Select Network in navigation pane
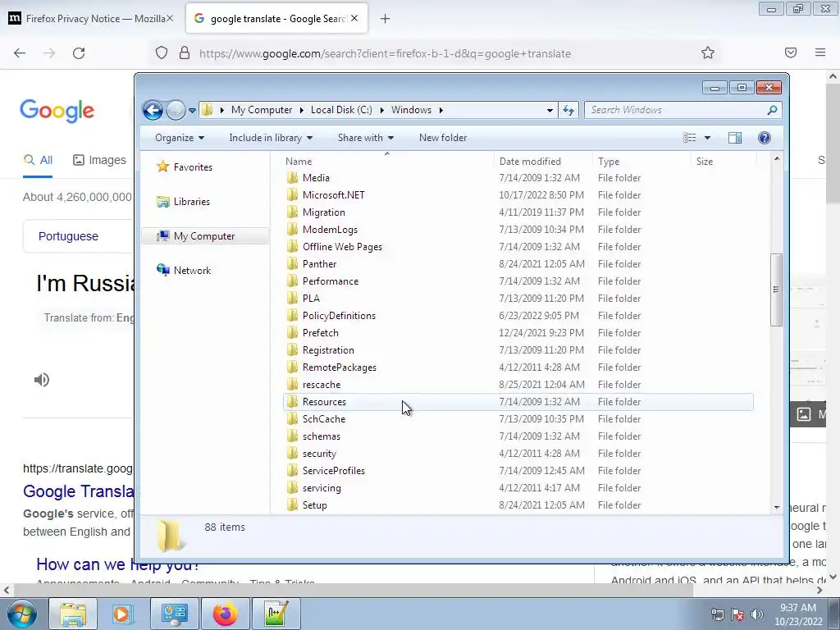This screenshot has width=840, height=630. coord(185,271)
